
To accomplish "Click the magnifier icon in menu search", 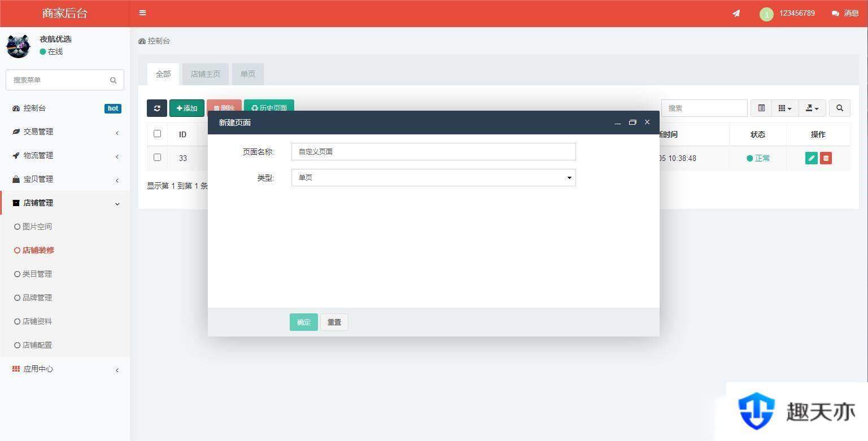I will tap(113, 80).
